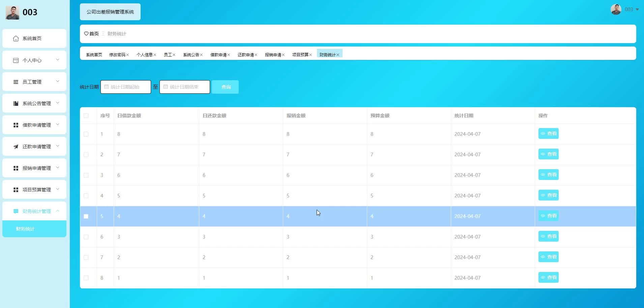Click 查看 button for row 3
Viewport: 644px width, 308px height.
tap(548, 175)
